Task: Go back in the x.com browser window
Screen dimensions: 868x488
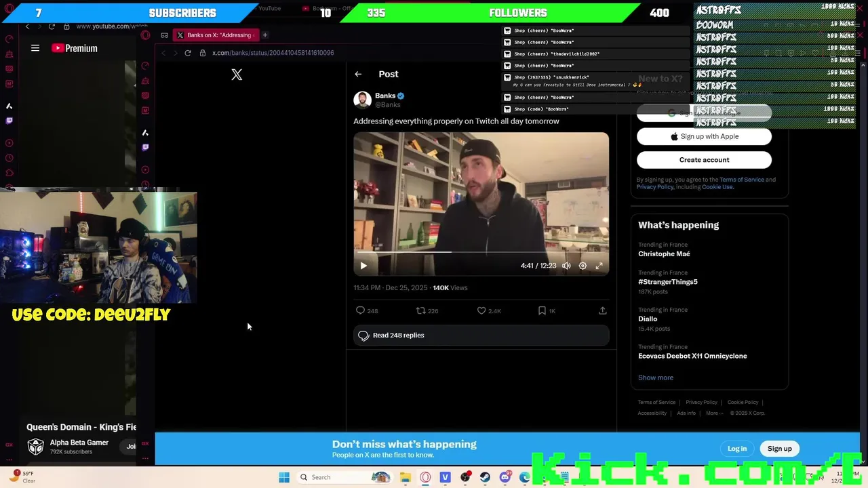Action: point(163,53)
